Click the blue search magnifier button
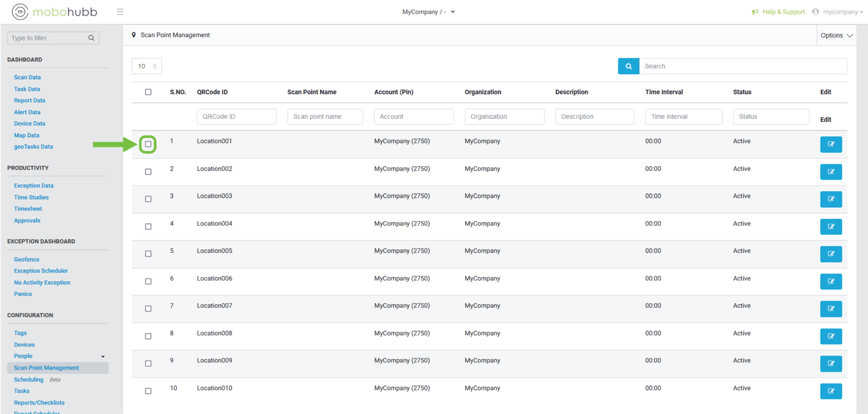This screenshot has height=414, width=868. point(628,66)
